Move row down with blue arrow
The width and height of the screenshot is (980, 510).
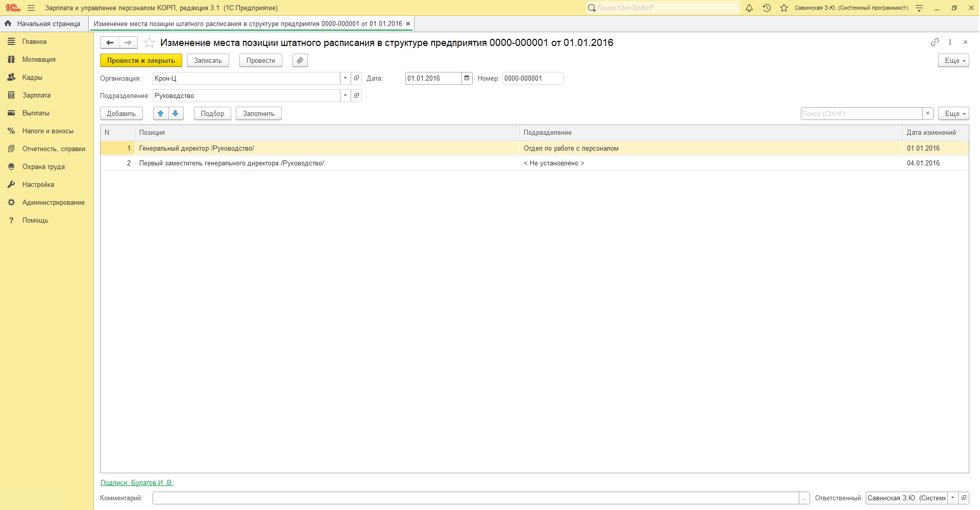(x=176, y=113)
